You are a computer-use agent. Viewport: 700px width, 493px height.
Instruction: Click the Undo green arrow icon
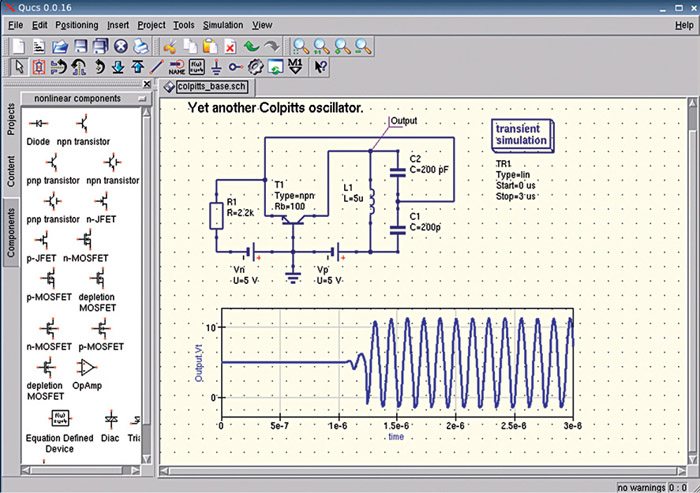pyautogui.click(x=251, y=45)
